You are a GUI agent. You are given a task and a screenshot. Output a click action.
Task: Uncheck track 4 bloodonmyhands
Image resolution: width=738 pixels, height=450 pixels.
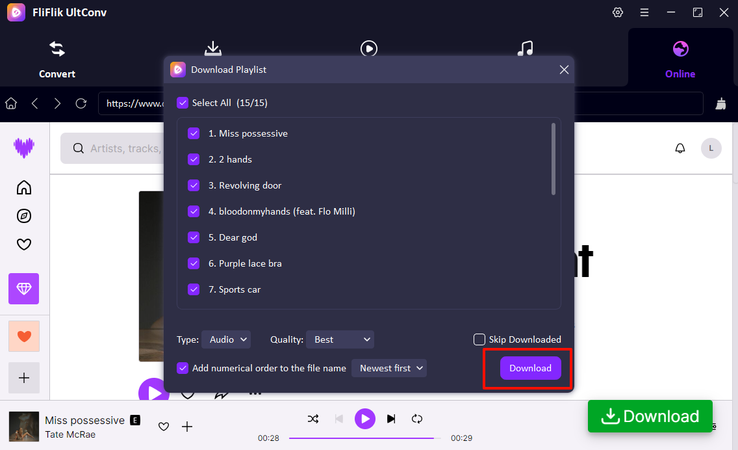(x=193, y=211)
